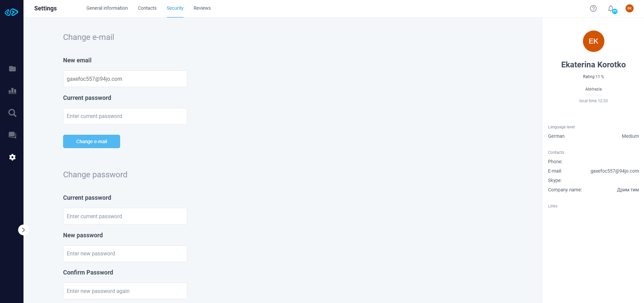Open the folder icon in sidebar
Image resolution: width=644 pixels, height=303 pixels.
click(12, 69)
